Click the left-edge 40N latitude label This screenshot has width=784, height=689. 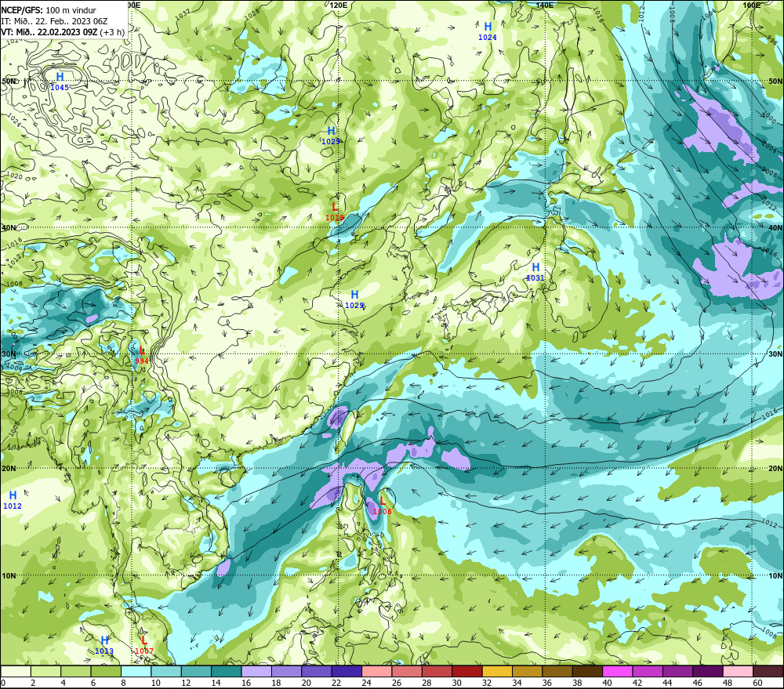(x=9, y=227)
